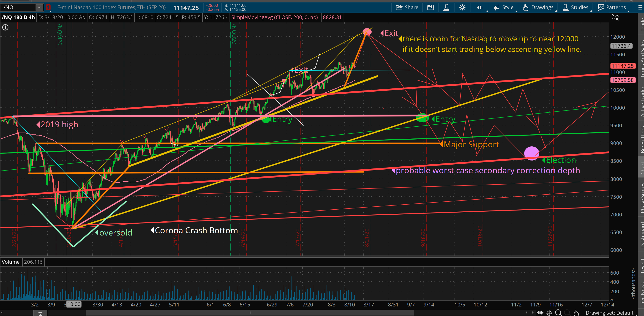
Task: Open chart settings gear icon
Action: click(462, 7)
